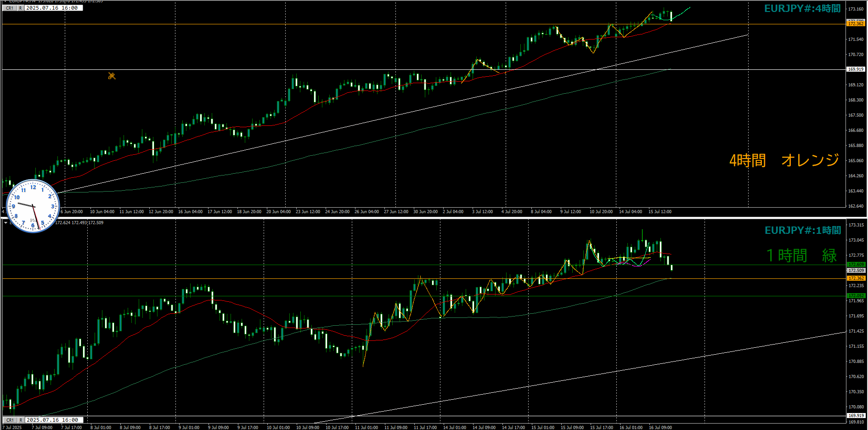The width and height of the screenshot is (868, 430).
Task: Select the orange crossed-pencil marker on the 4-hour chart
Action: point(112,76)
